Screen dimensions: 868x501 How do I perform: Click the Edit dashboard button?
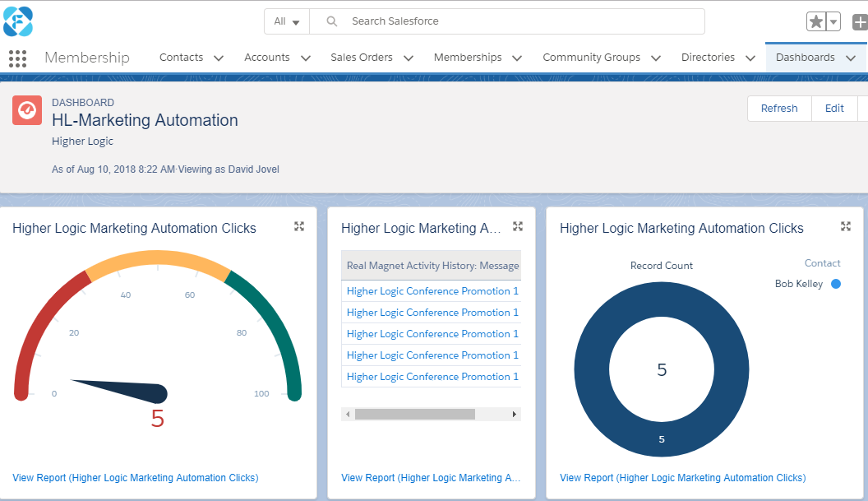tap(834, 108)
